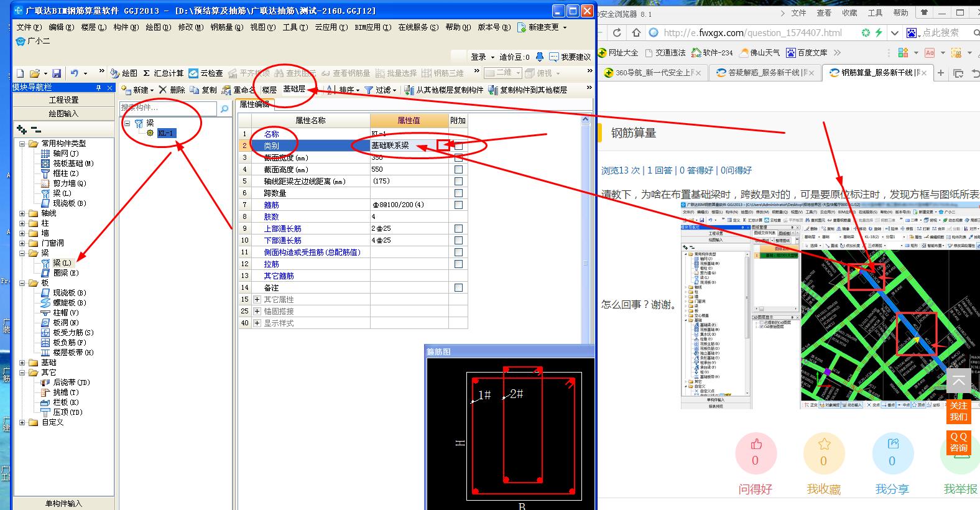Tick the 附加 checkbox for 箍筋 row
This screenshot has width=980, height=510.
tap(458, 205)
